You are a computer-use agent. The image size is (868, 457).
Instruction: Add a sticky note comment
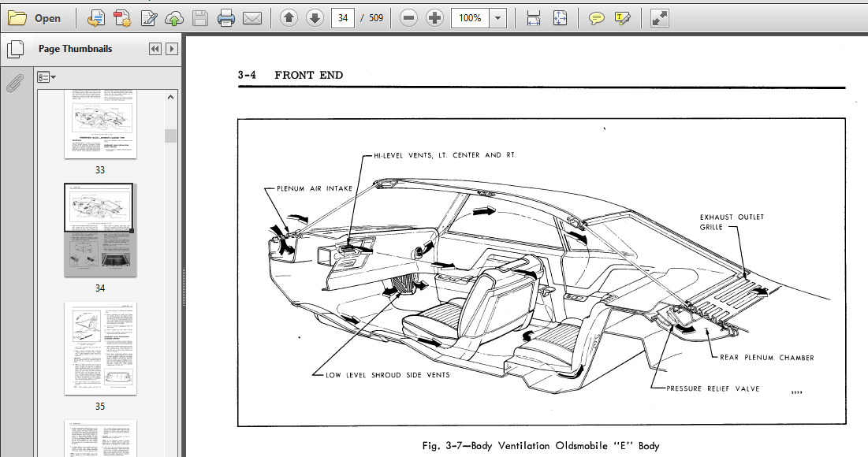pos(596,18)
